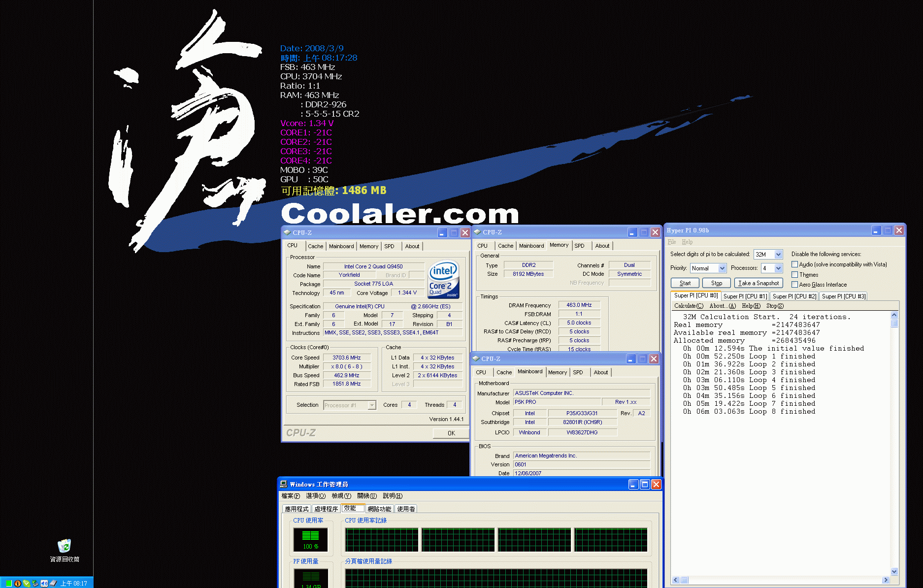This screenshot has height=588, width=923.
Task: Click OK button in CPU-Z
Action: 451,433
